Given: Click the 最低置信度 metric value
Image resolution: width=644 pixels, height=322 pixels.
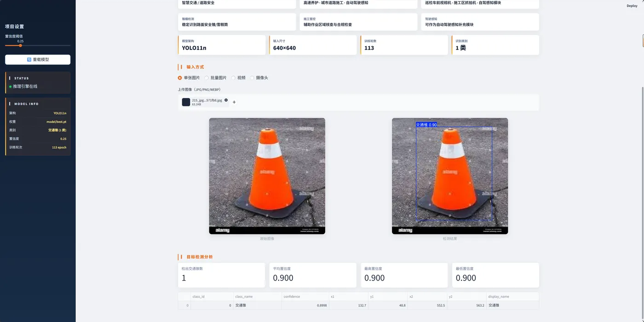Looking at the screenshot, I should point(466,278).
